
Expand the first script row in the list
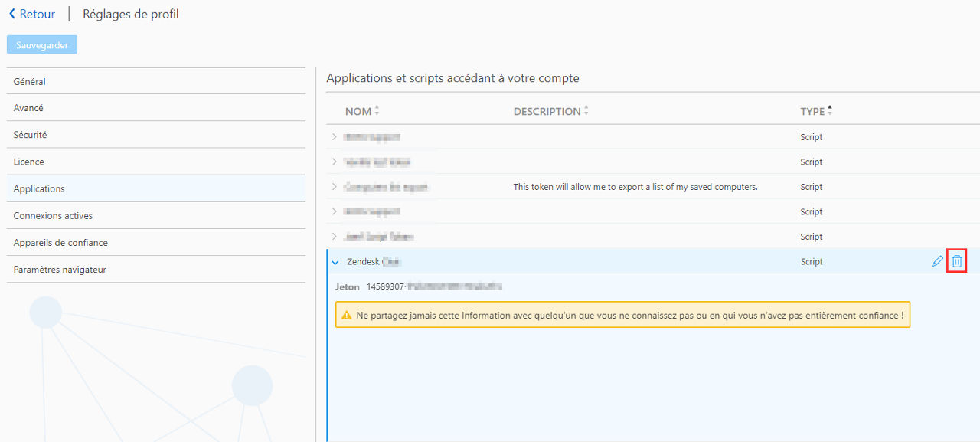pos(335,137)
